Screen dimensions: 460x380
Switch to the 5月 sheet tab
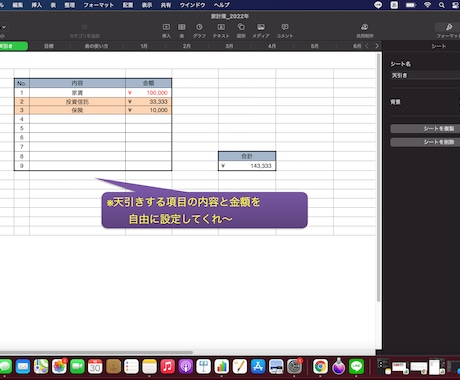(x=315, y=46)
